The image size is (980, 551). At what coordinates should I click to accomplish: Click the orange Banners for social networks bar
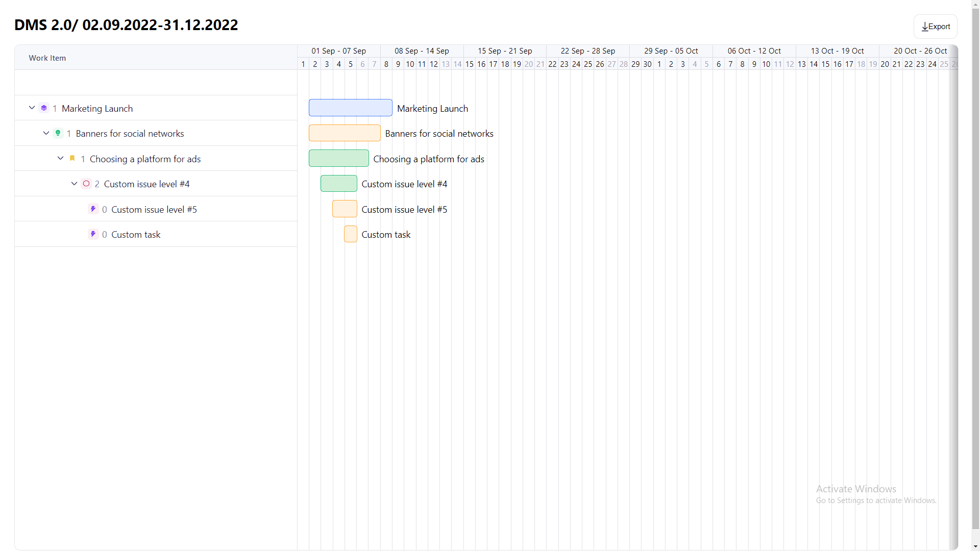point(345,133)
